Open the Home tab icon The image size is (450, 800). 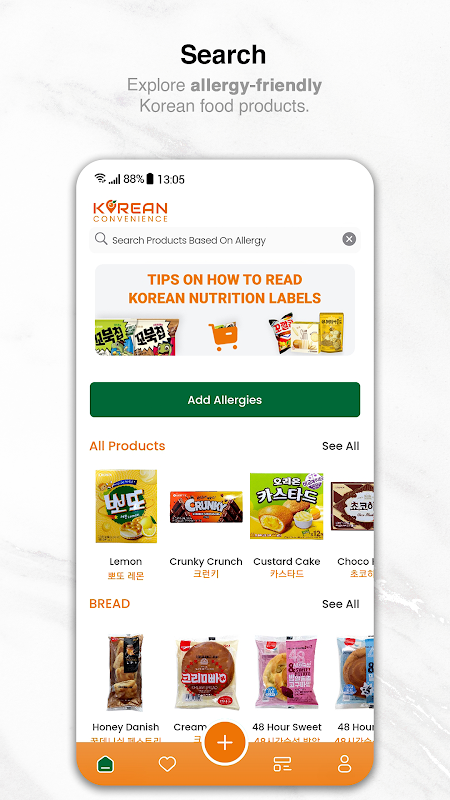click(x=106, y=764)
